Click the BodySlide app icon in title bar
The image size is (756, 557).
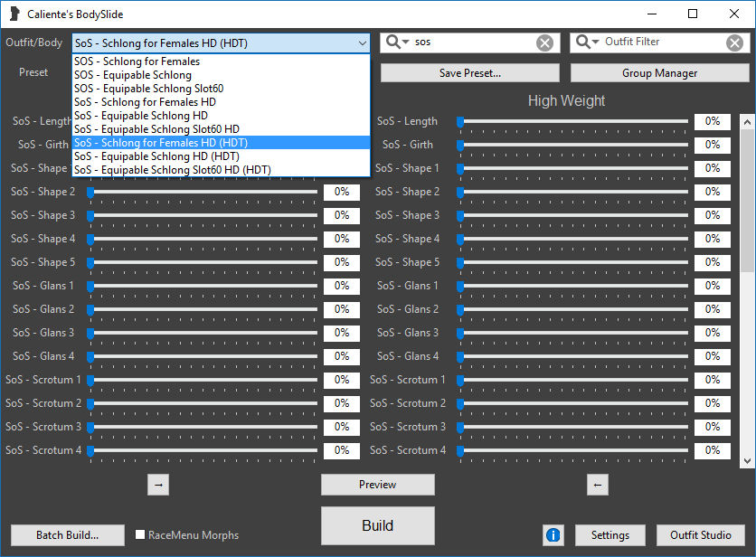pos(14,14)
